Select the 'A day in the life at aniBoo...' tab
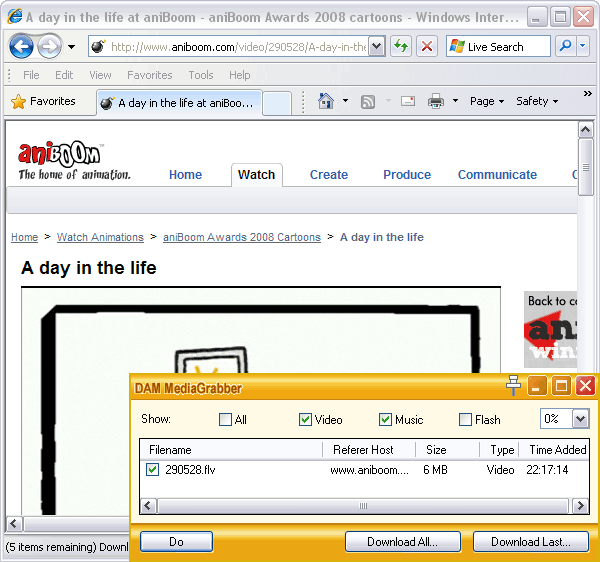600x562 pixels. click(x=179, y=103)
